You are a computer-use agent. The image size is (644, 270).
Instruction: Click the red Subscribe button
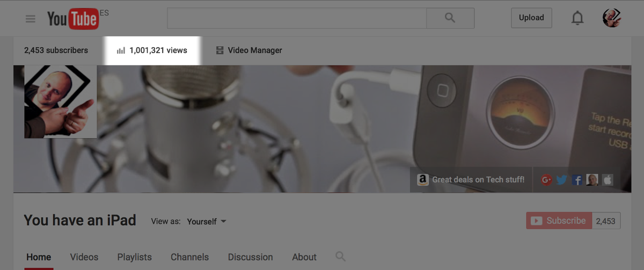point(559,221)
